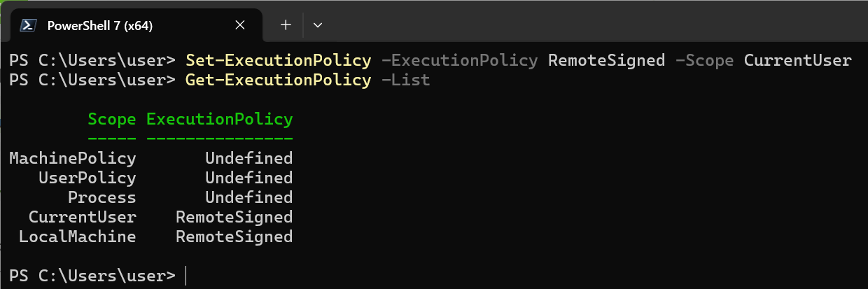Click the -List parameter in second command

(x=406, y=80)
